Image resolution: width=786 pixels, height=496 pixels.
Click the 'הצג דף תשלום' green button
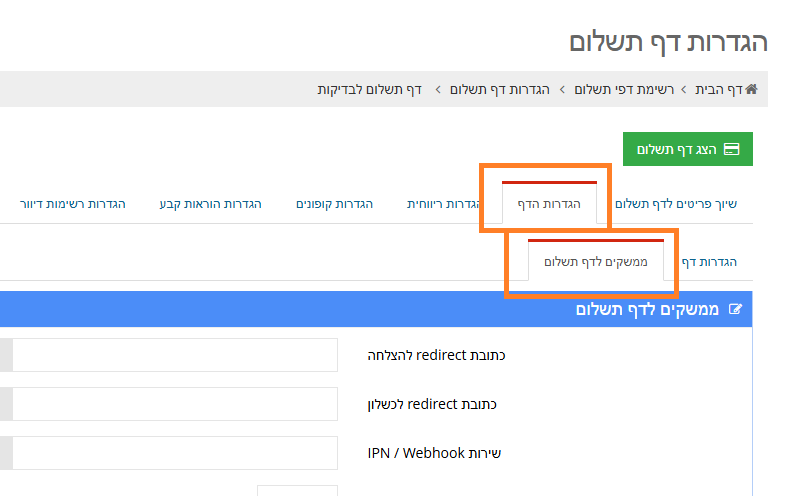click(x=688, y=149)
